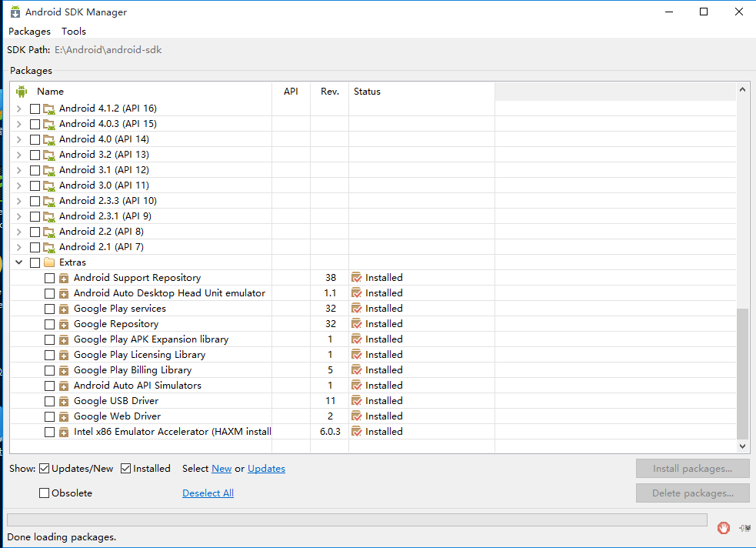
Task: Click the Android 4.0 (API 14) folder icon
Action: tap(48, 140)
